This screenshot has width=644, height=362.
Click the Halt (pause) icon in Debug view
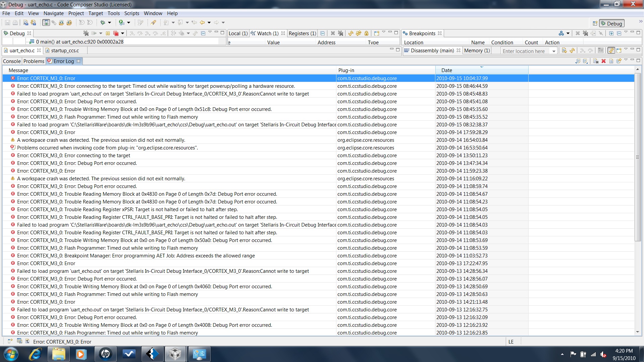[108, 33]
